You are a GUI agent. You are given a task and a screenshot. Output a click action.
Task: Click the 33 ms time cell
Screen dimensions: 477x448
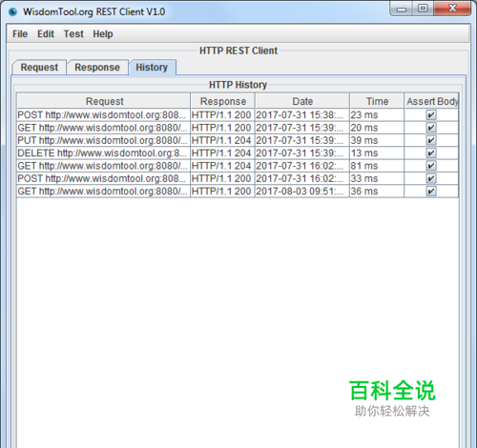[x=377, y=178]
